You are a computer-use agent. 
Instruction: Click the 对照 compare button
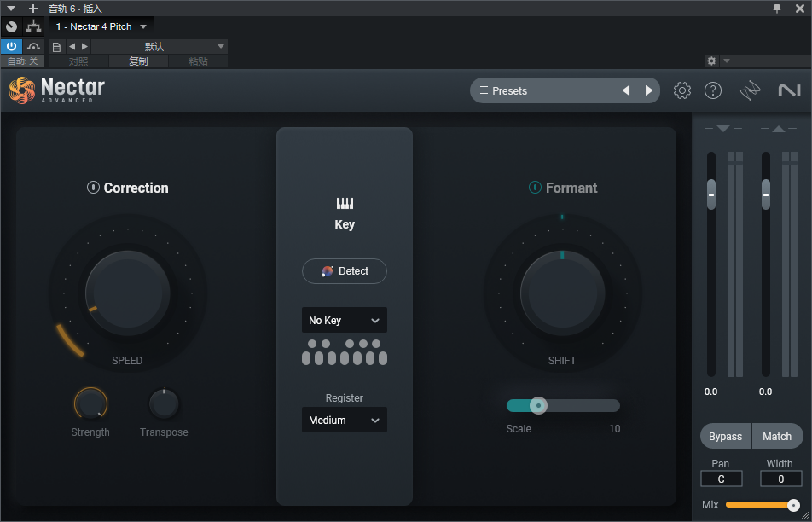coord(78,61)
